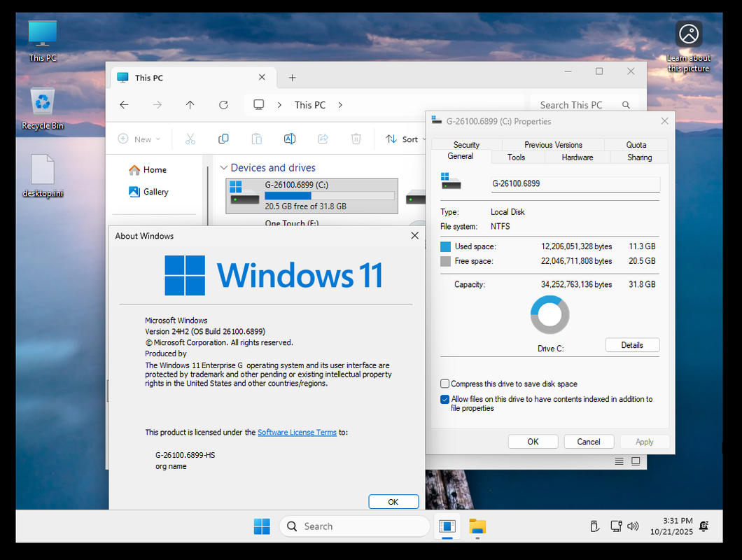Image resolution: width=742 pixels, height=560 pixels.
Task: Close the About Windows dialog
Action: click(415, 236)
